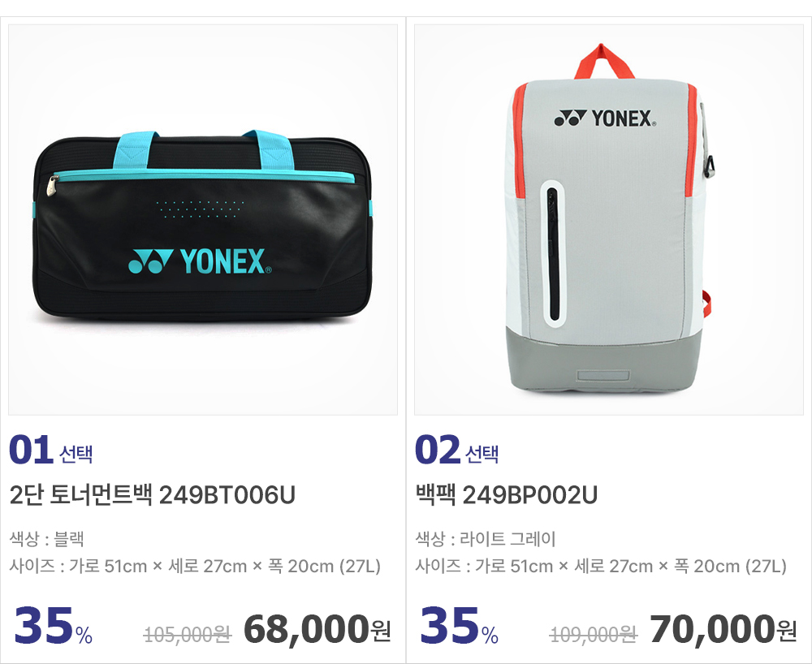Screen dimensions: 812x664
Task: Click the struck-through 109,000원 original price
Action: (x=594, y=634)
